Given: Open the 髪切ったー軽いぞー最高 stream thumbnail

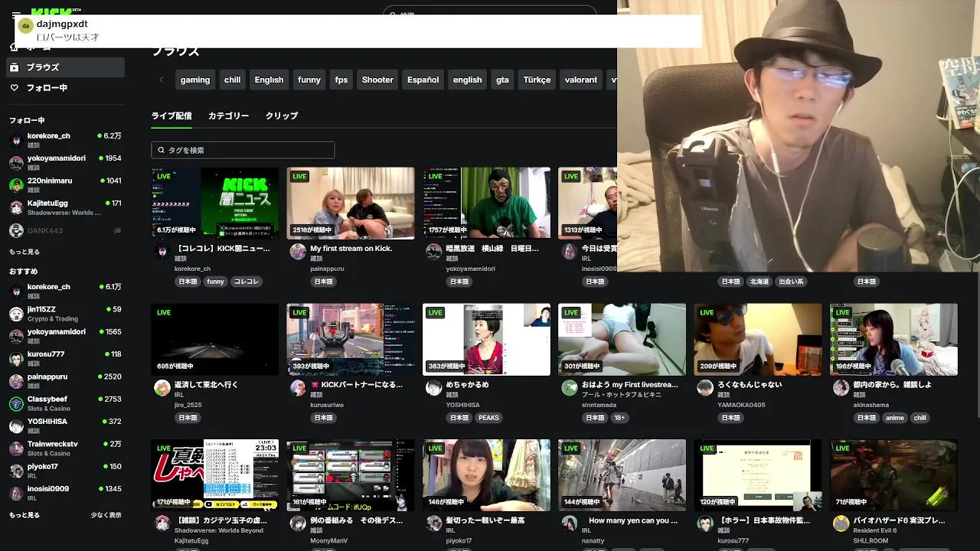Looking at the screenshot, I should (486, 475).
